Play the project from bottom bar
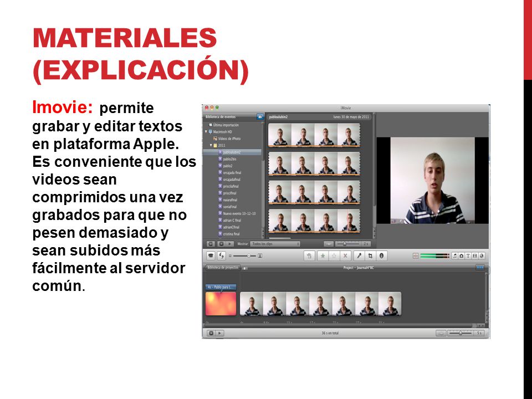Viewport: 532px width, 399px height. point(219,333)
